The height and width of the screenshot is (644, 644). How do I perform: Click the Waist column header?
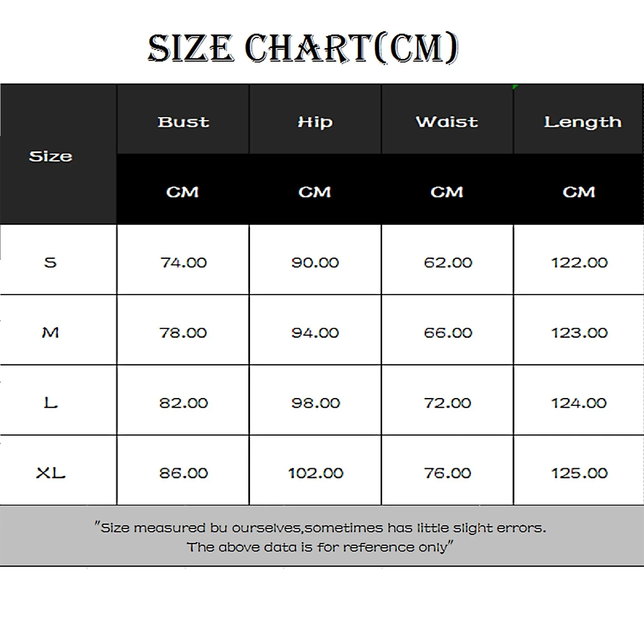(447, 122)
